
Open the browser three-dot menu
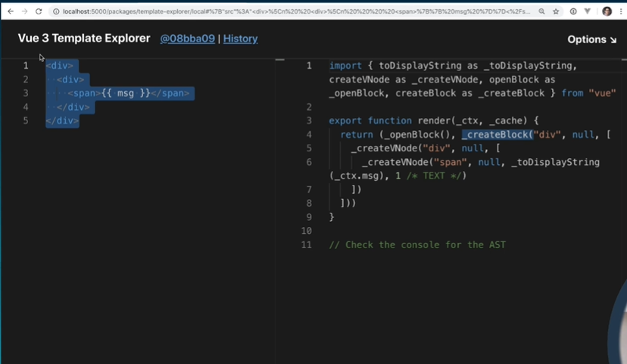tap(621, 11)
